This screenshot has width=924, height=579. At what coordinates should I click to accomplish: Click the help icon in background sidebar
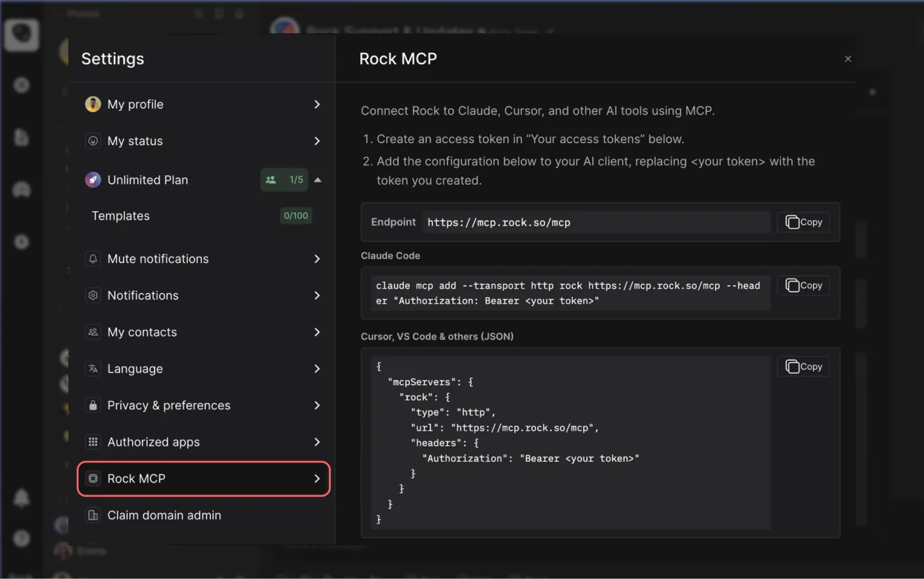(x=22, y=539)
